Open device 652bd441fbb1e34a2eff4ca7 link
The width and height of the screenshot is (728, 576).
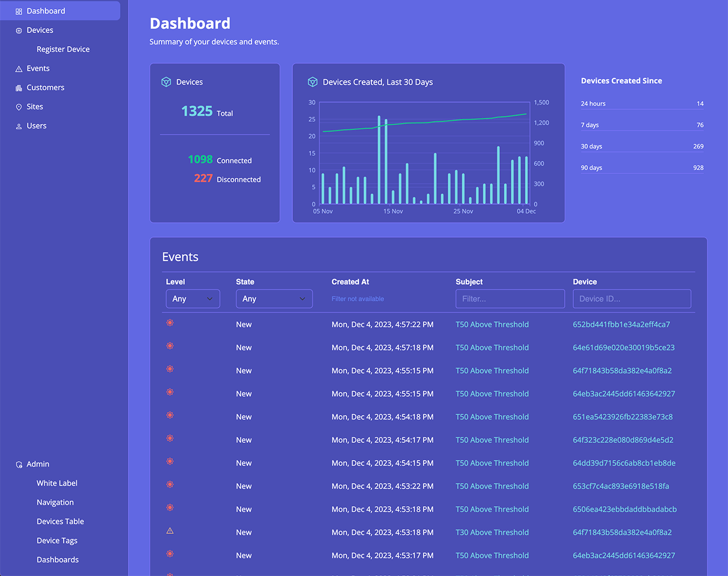621,325
